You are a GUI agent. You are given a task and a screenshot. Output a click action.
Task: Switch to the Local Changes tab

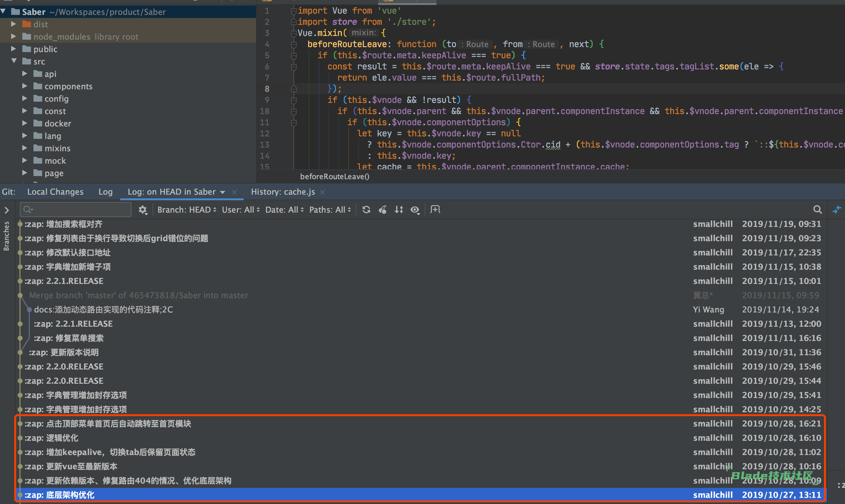55,192
